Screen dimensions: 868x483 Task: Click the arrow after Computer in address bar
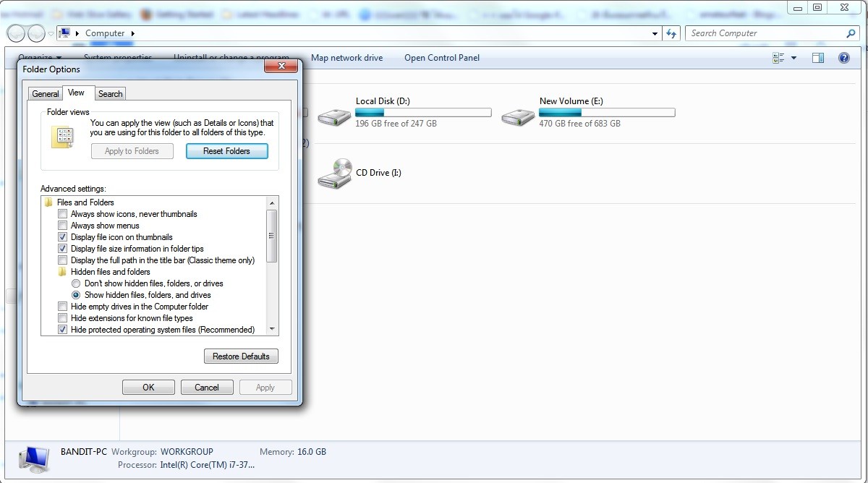(133, 33)
